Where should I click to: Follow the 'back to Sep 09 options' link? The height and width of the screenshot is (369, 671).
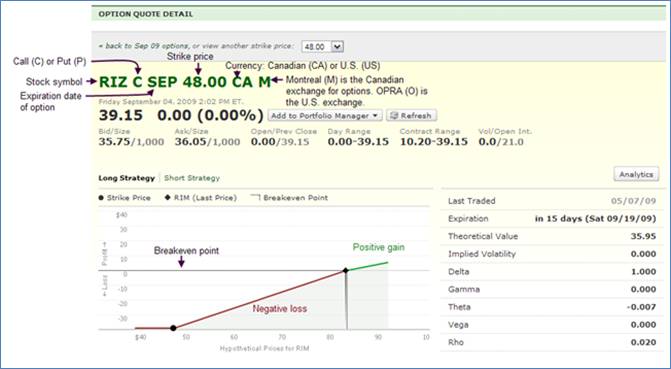143,46
